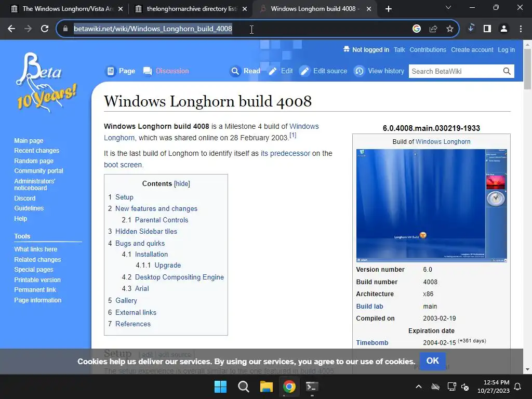Open View history
The height and width of the screenshot is (399, 532).
pyautogui.click(x=379, y=71)
